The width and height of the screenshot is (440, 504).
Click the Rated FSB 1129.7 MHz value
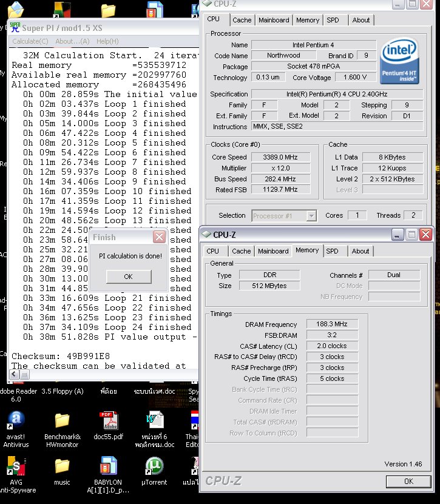coord(280,189)
